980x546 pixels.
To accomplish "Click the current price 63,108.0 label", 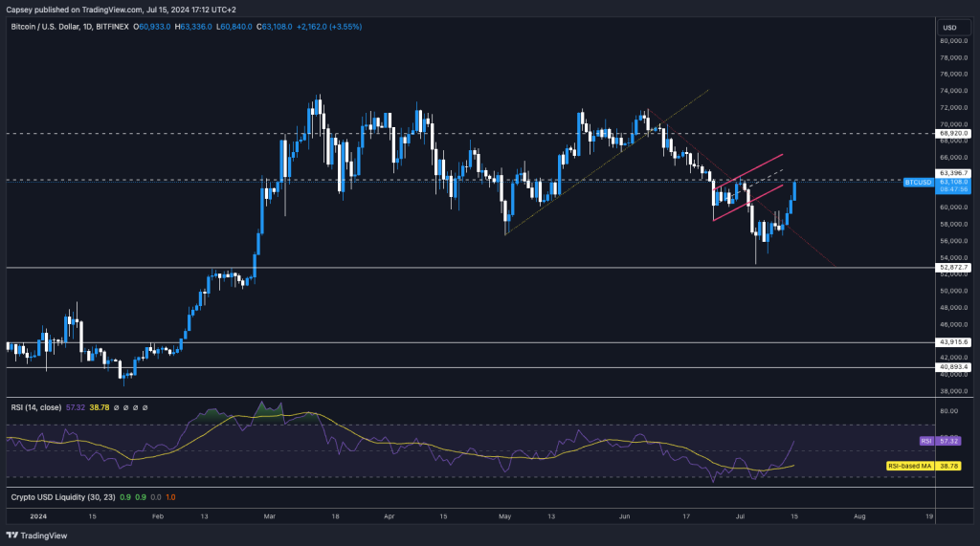I will pos(955,181).
